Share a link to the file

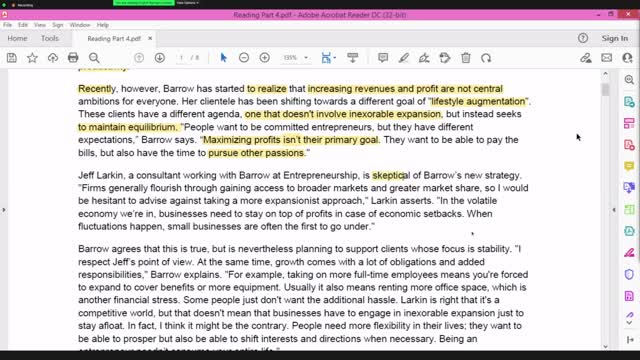pos(586,58)
